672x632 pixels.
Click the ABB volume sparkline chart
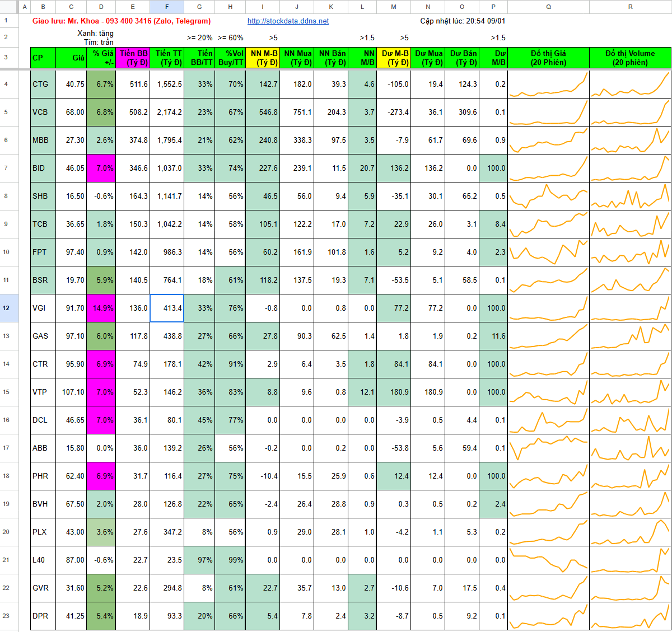(630, 448)
